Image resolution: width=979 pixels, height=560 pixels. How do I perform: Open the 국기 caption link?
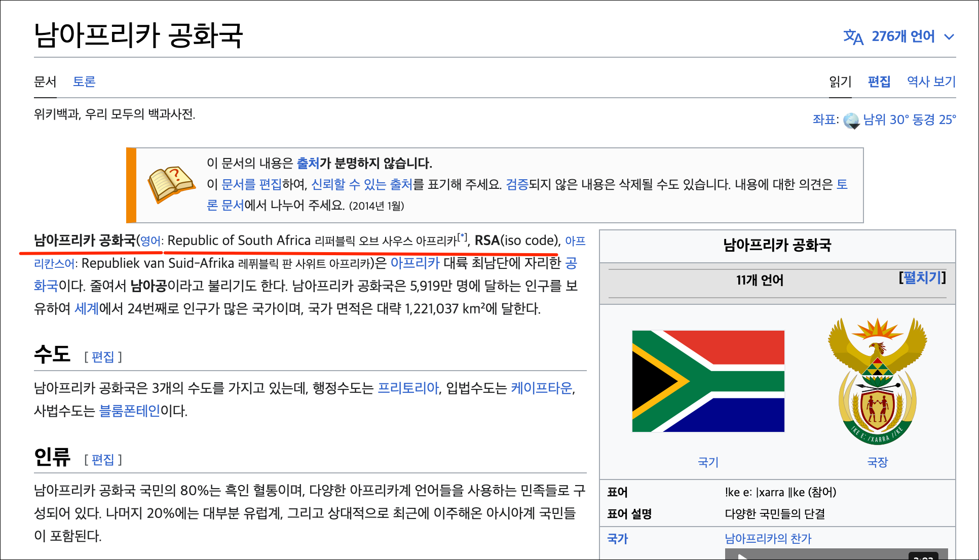(x=708, y=462)
